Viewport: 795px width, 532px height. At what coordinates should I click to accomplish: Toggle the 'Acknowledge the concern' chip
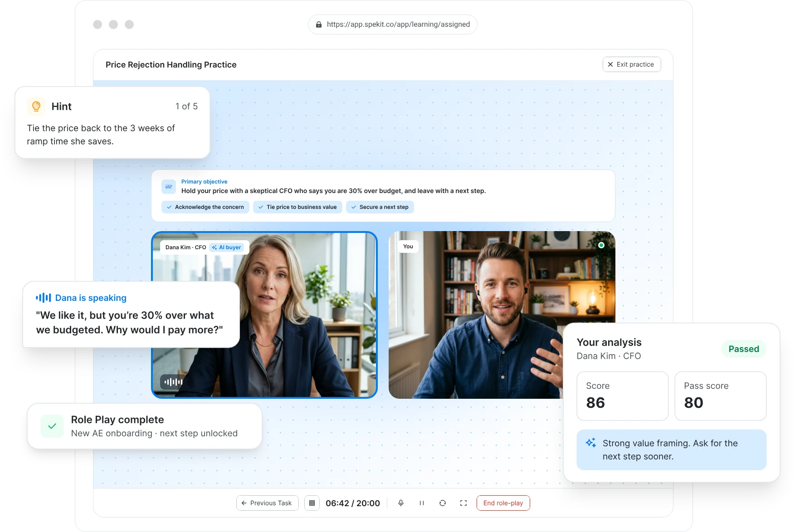205,207
